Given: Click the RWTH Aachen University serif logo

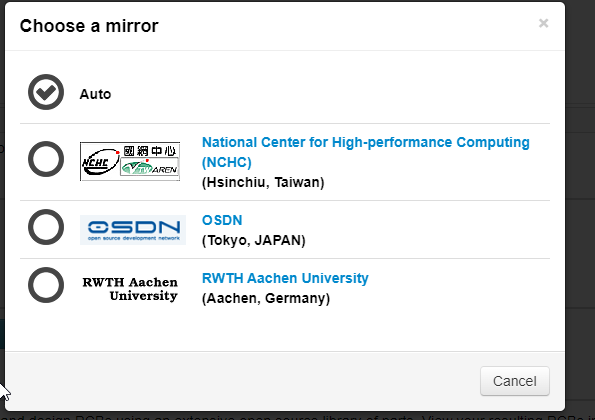Looking at the screenshot, I should pos(130,289).
